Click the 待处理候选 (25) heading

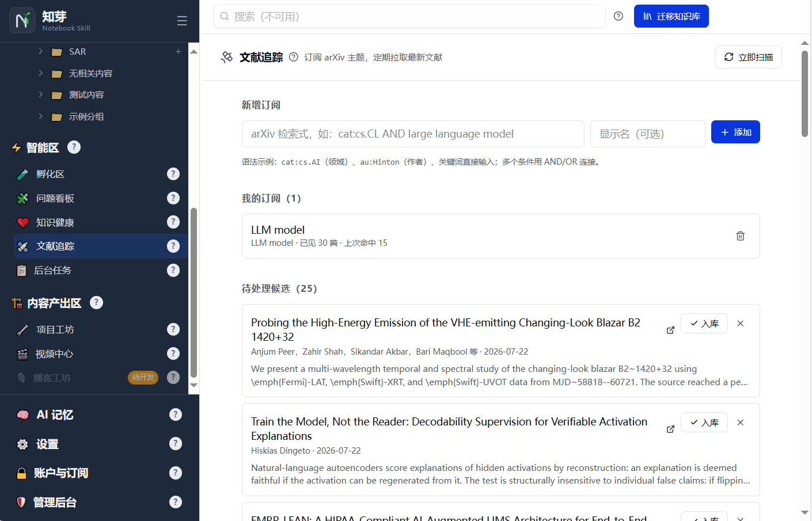[279, 288]
